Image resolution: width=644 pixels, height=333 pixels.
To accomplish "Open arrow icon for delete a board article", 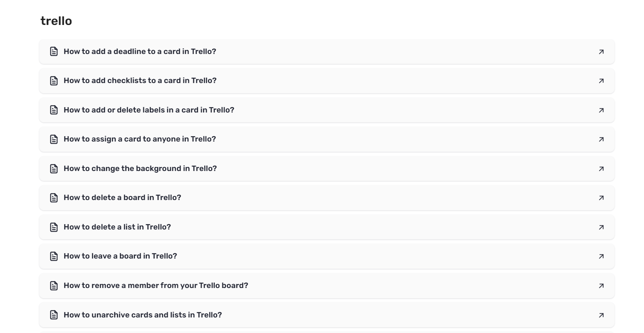I will point(601,198).
